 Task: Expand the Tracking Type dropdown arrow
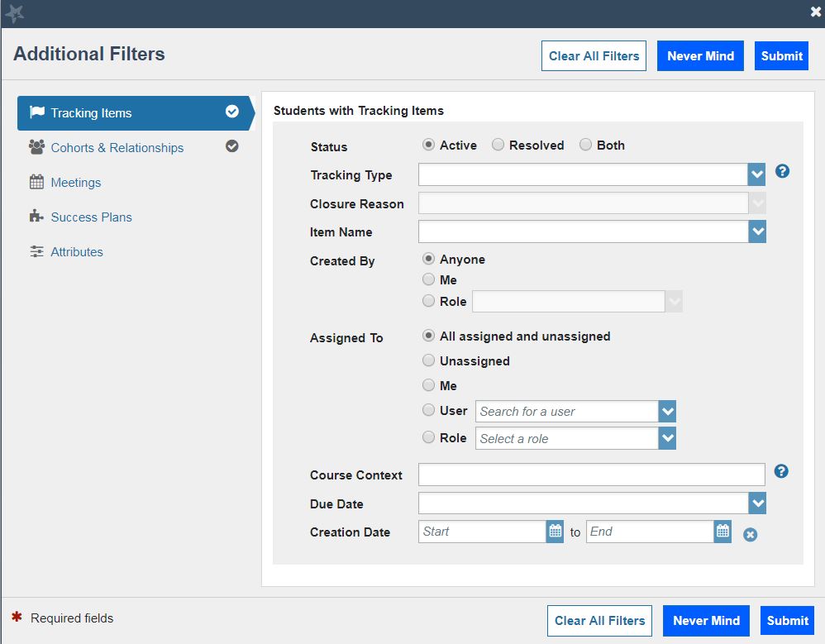click(x=756, y=174)
